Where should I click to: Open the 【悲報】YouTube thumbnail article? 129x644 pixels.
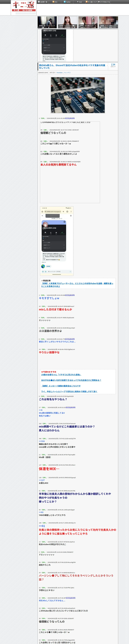point(68,22)
